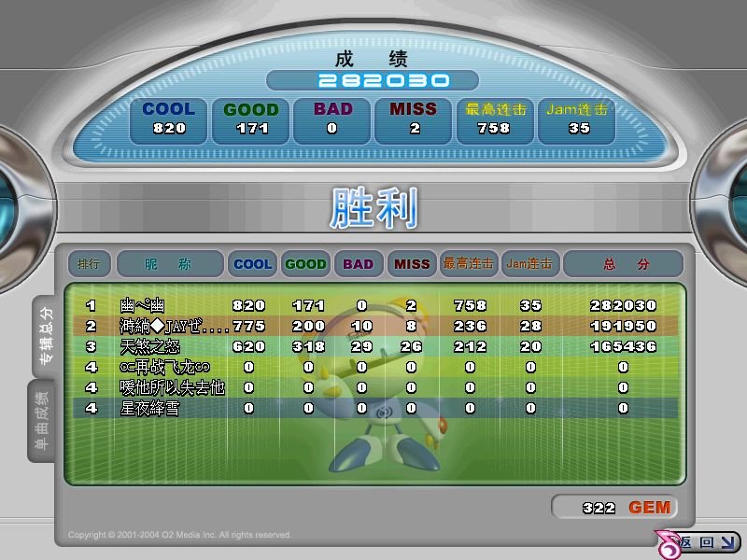
Task: Click the GOOD stat panel showing 171
Action: coord(250,119)
